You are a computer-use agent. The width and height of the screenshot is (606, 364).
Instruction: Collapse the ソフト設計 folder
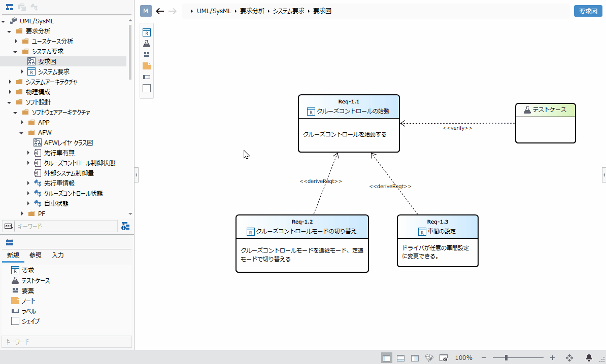[x=9, y=103]
